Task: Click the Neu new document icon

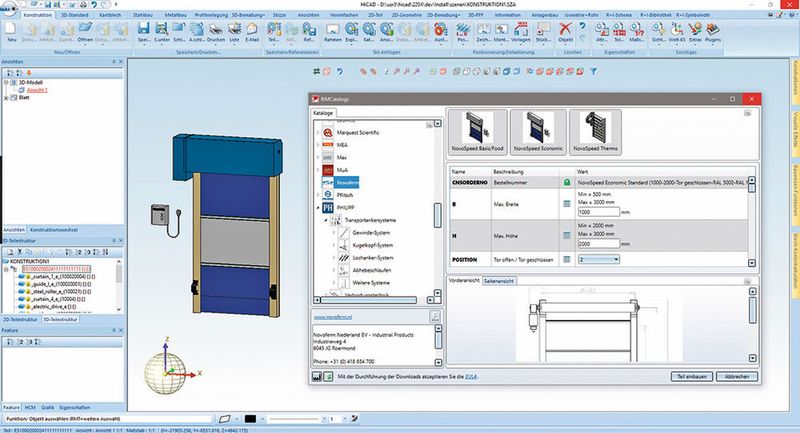Action: pyautogui.click(x=11, y=30)
